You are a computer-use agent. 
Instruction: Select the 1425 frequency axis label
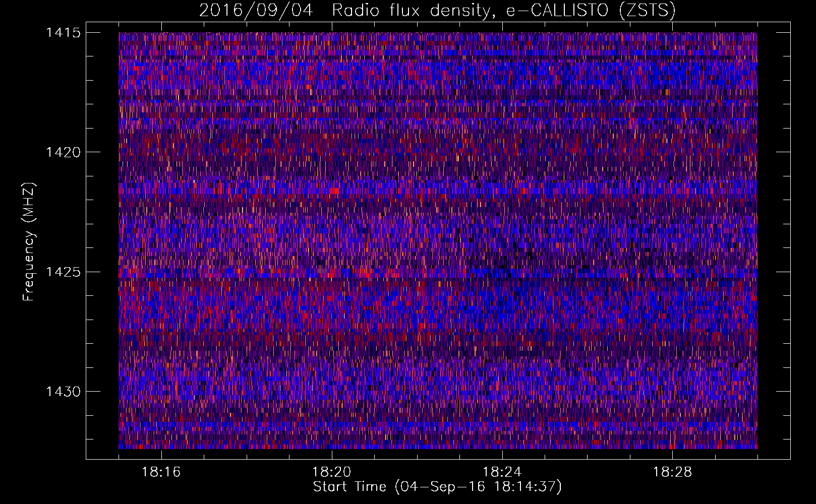click(x=63, y=272)
